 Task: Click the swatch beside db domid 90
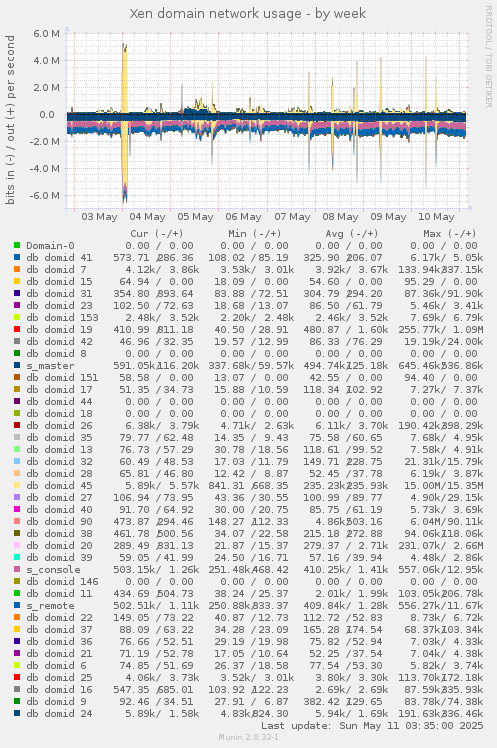(x=17, y=521)
